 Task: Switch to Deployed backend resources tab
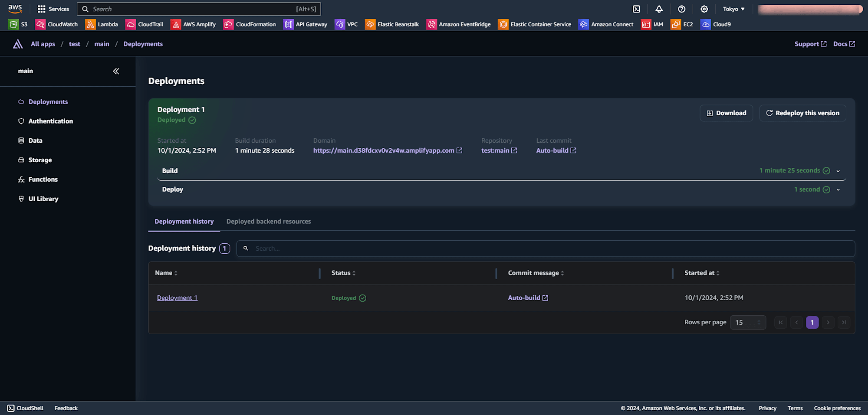click(x=269, y=221)
